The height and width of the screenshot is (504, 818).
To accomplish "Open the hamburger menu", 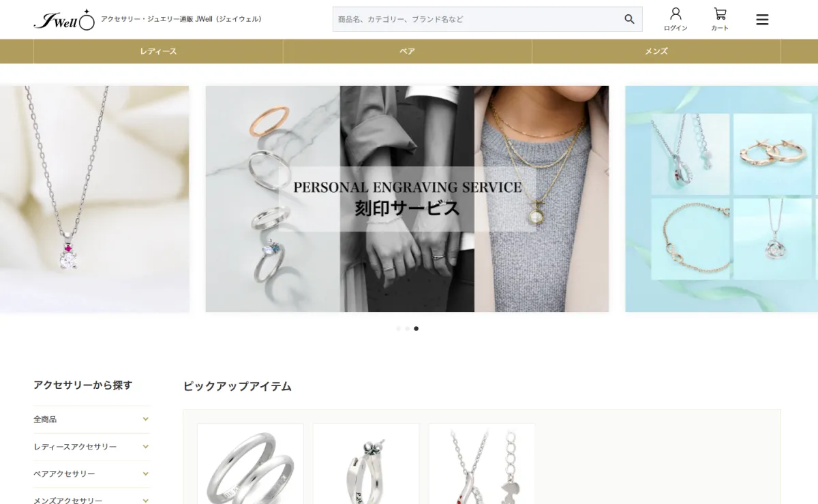I will coord(762,20).
